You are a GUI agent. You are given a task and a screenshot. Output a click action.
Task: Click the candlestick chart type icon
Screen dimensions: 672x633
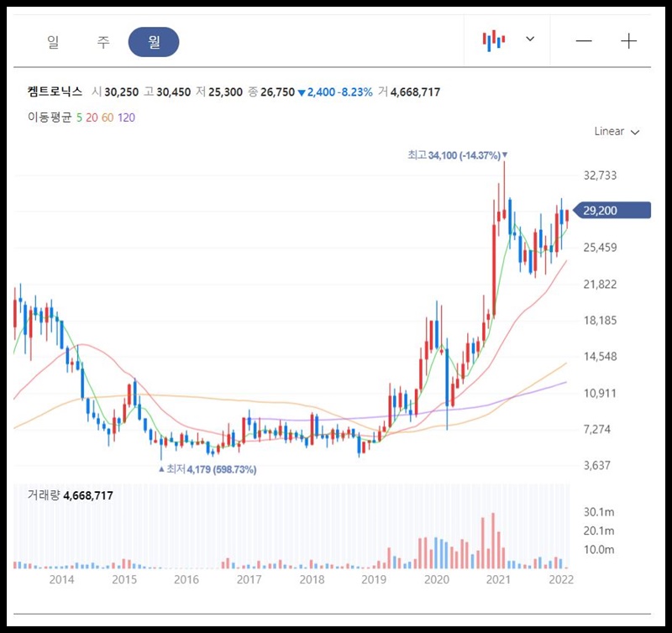click(494, 40)
